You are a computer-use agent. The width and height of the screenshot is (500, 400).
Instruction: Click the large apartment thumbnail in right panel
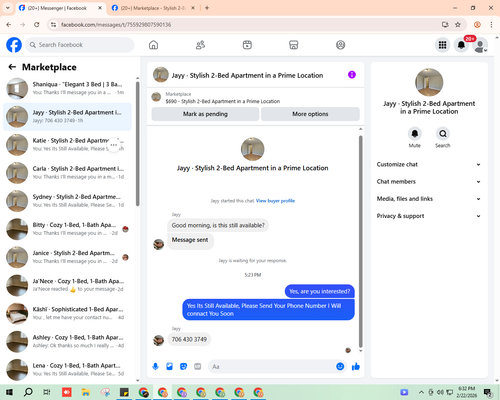click(429, 82)
